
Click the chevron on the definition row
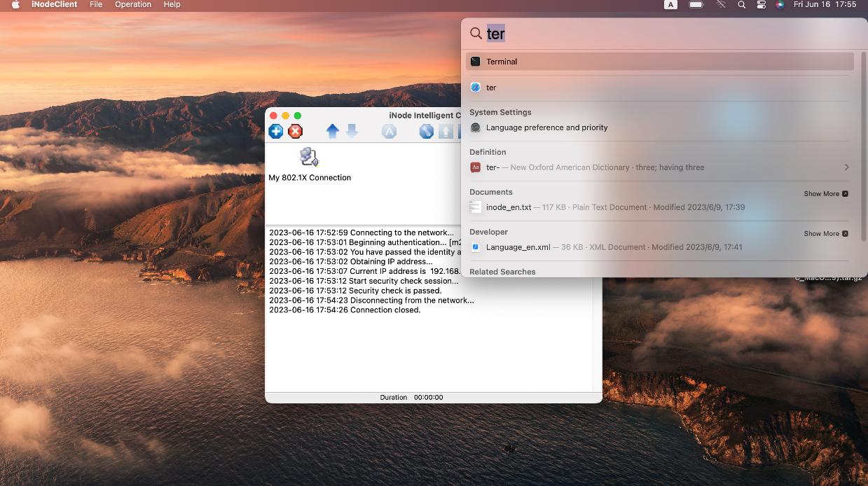click(x=846, y=167)
